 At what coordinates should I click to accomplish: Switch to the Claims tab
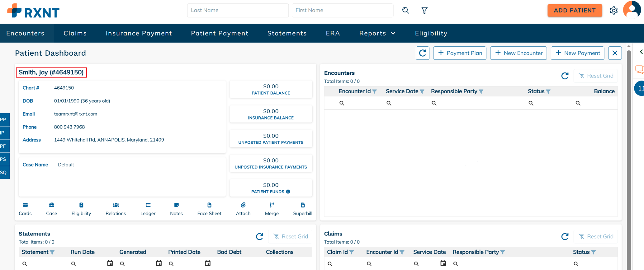pos(75,33)
